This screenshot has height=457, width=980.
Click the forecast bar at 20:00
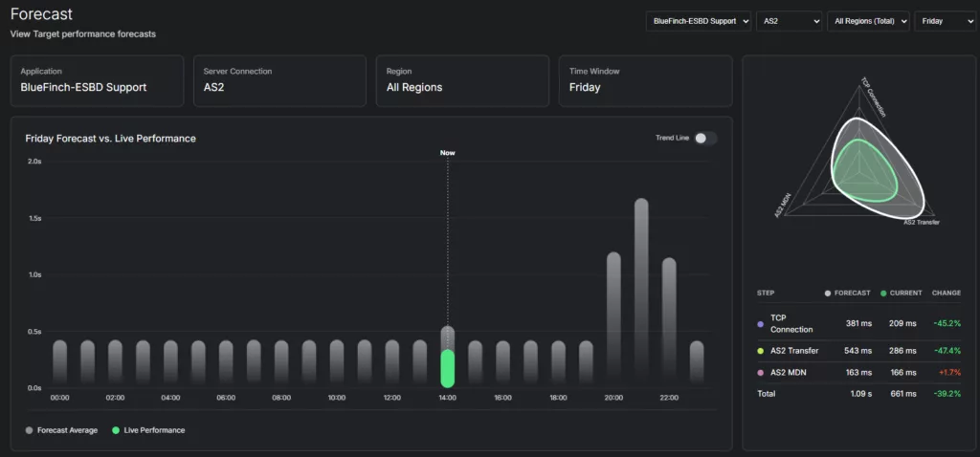click(613, 316)
